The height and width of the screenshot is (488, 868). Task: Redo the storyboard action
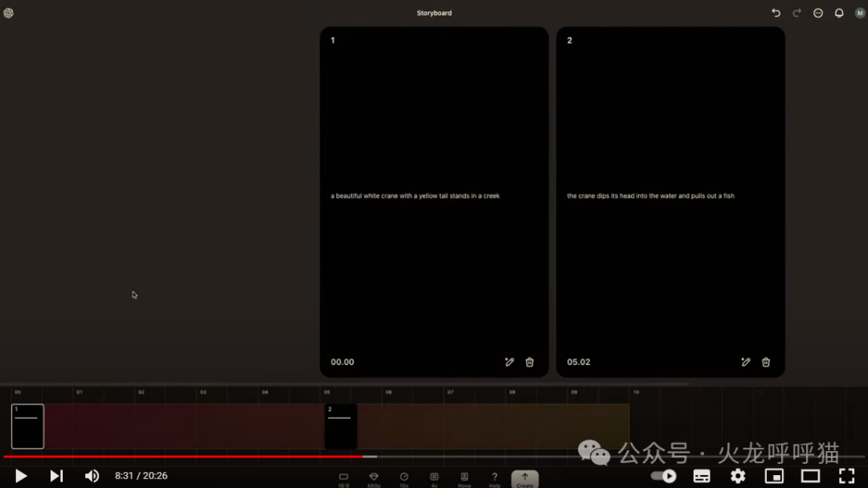click(796, 13)
